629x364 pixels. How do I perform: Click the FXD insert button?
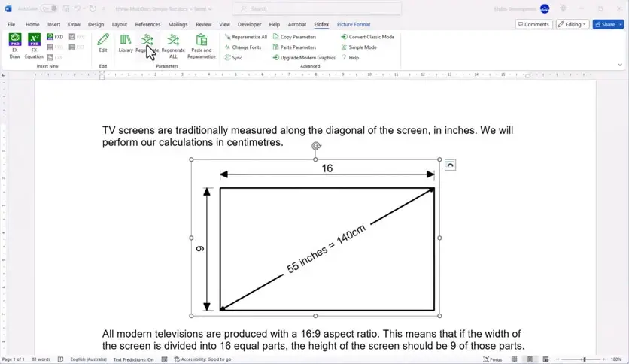coord(55,37)
